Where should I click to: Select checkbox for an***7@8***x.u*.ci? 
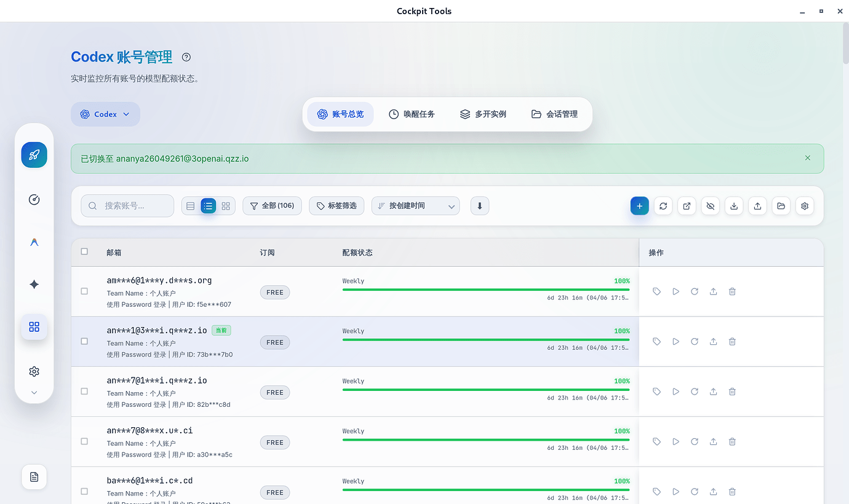[84, 441]
